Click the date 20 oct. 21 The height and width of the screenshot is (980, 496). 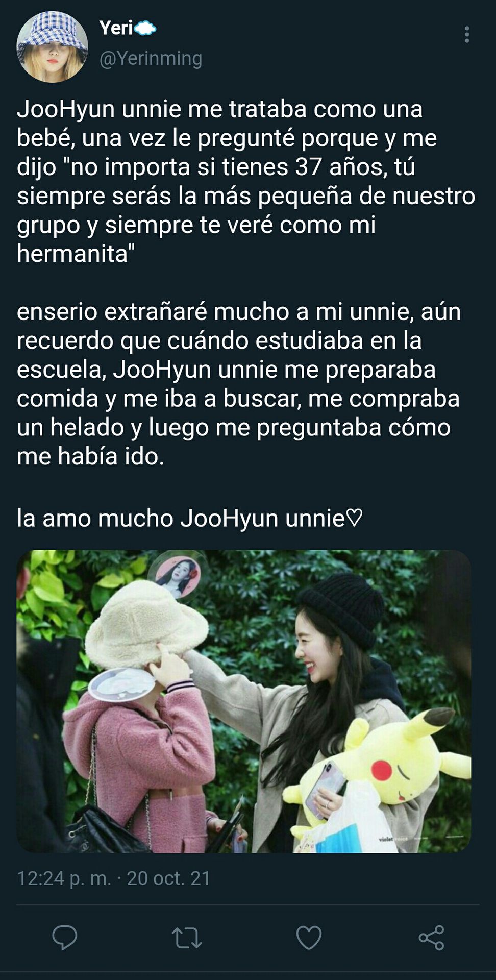click(169, 878)
